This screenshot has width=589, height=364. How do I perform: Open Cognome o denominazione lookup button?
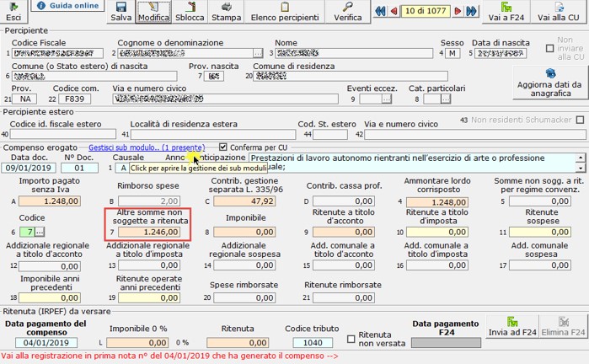258,53
